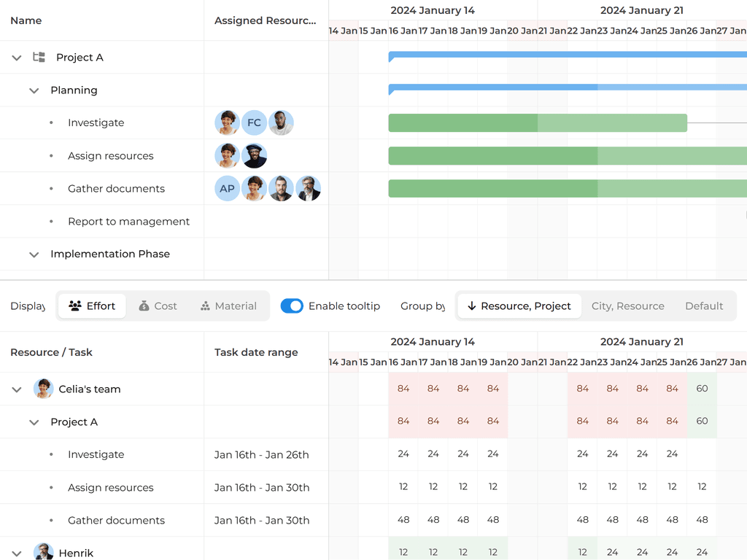The image size is (747, 560).
Task: Click Celia's team avatar
Action: pyautogui.click(x=43, y=389)
